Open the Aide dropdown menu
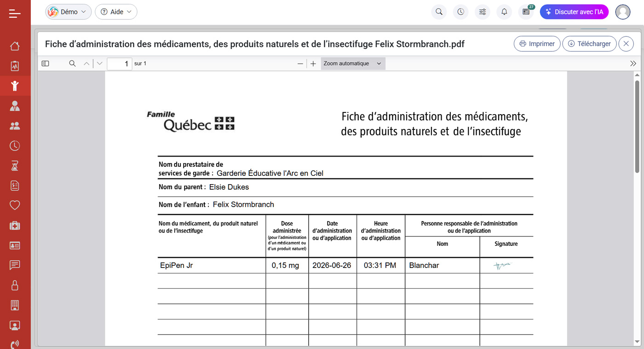644x349 pixels. click(x=116, y=12)
